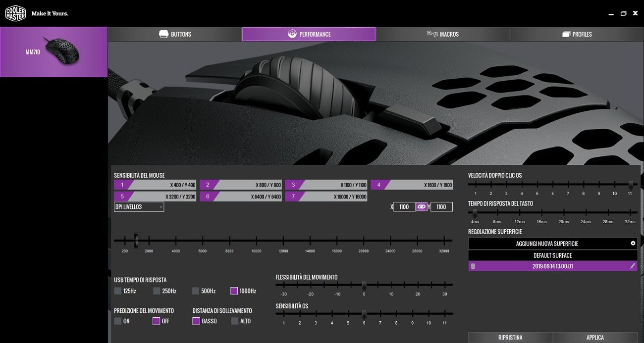Image resolution: width=644 pixels, height=343 pixels.
Task: Click the Y DPI value field
Action: point(441,207)
